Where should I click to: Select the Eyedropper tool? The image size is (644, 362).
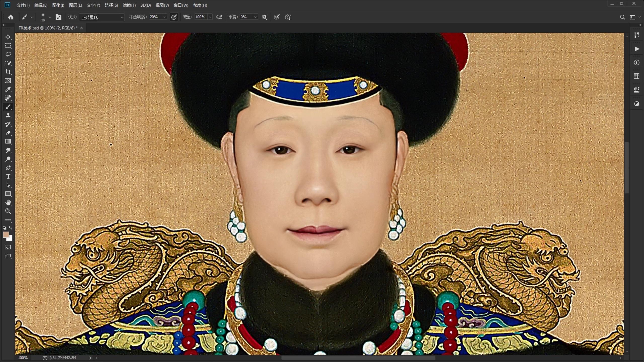pos(8,89)
